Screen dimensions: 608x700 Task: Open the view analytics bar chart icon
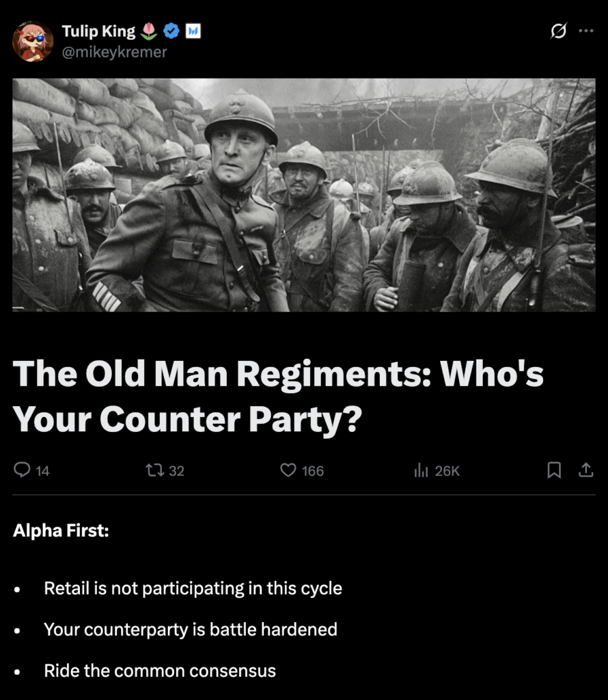[x=421, y=470]
